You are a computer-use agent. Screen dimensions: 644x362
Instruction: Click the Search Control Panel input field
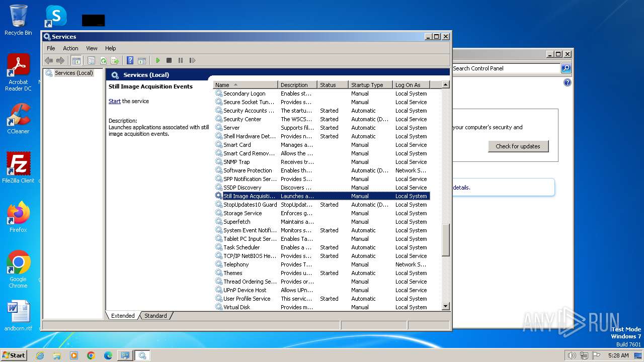pos(506,68)
